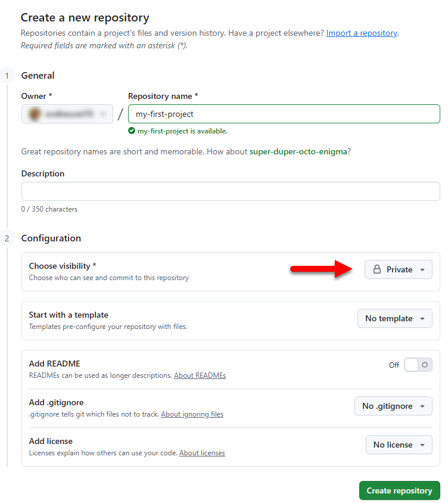Screen dimensions: 448x503
Task: Click step 1 General number badge
Action: (x=7, y=76)
